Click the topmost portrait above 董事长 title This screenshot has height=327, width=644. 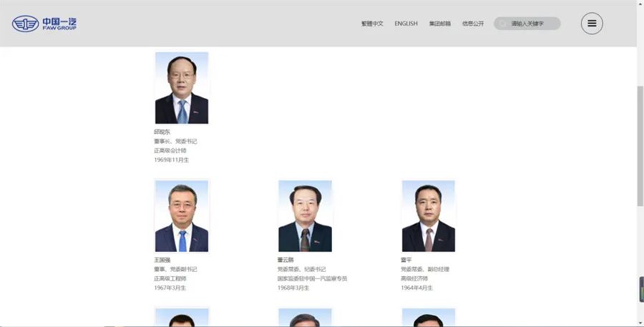[182, 88]
